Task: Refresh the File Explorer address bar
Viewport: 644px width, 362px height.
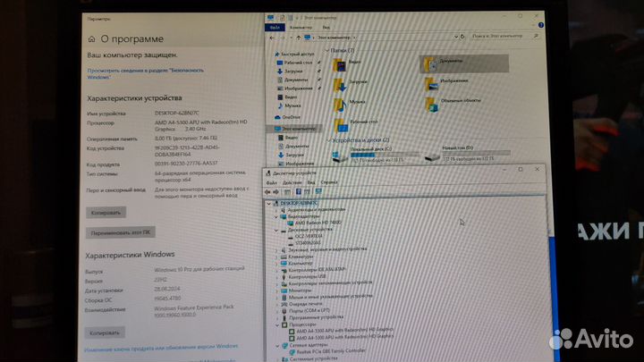Action: point(462,37)
